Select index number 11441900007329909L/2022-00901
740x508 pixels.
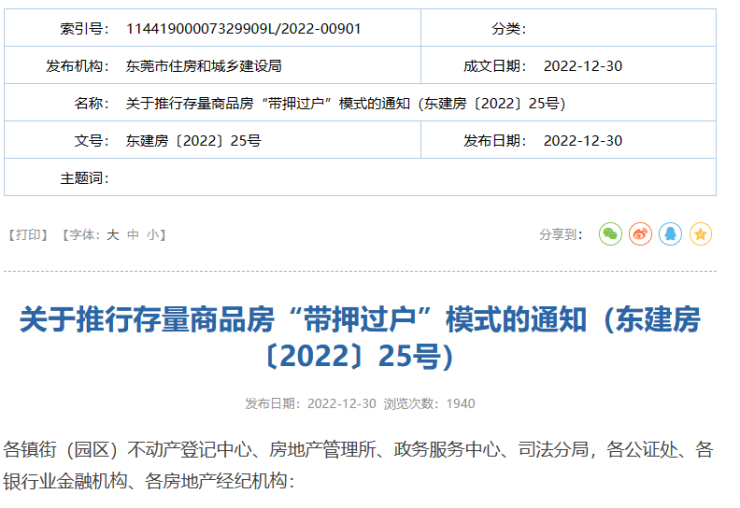[x=244, y=29]
